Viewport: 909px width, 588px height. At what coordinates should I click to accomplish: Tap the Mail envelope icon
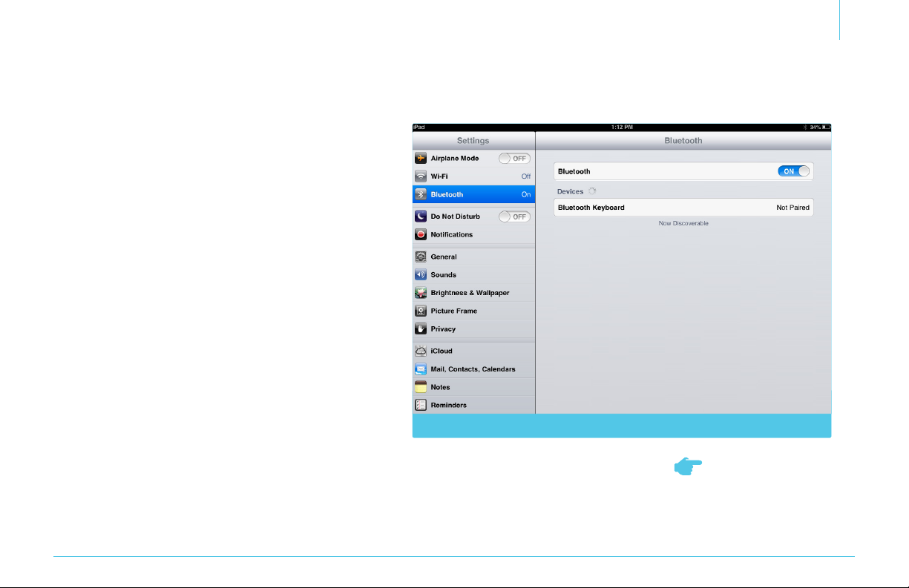point(421,369)
